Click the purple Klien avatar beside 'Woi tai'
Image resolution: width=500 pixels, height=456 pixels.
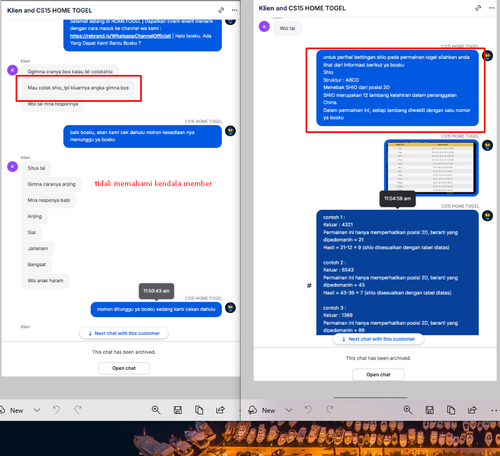click(x=264, y=26)
